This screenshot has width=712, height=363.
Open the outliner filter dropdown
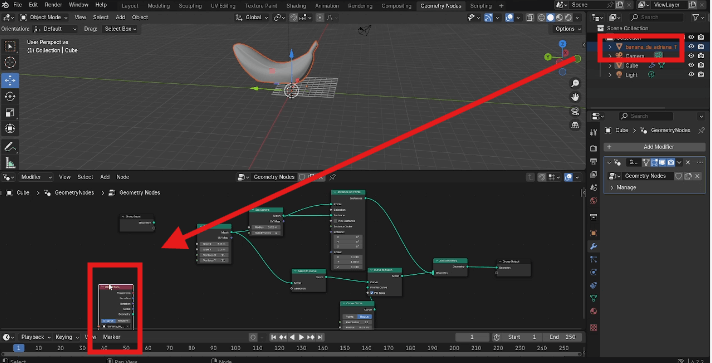(697, 17)
